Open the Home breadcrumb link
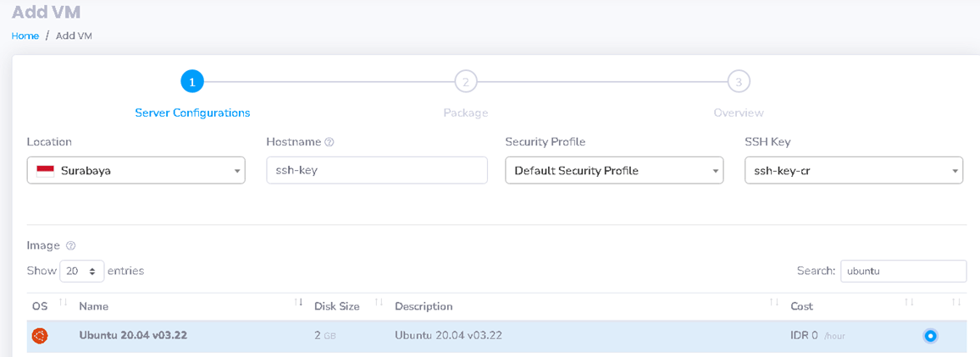Image resolution: width=980 pixels, height=357 pixels. tap(25, 36)
